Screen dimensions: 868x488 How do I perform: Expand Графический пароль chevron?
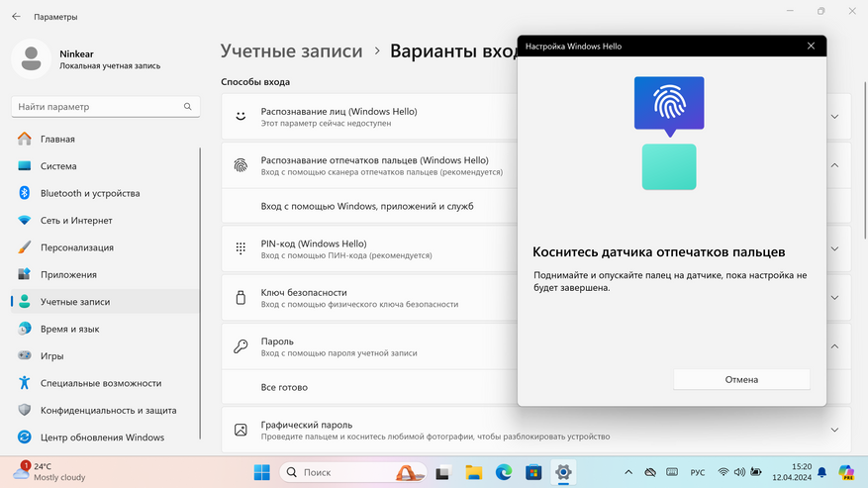coord(834,430)
